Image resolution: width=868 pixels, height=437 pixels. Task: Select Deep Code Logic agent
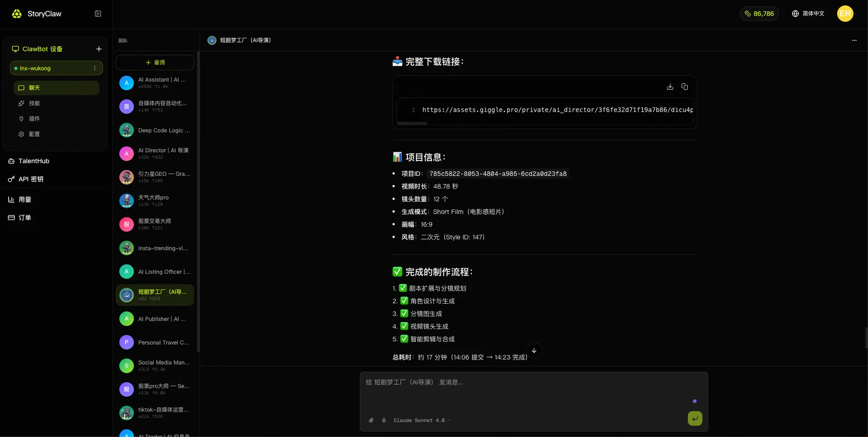pyautogui.click(x=155, y=130)
